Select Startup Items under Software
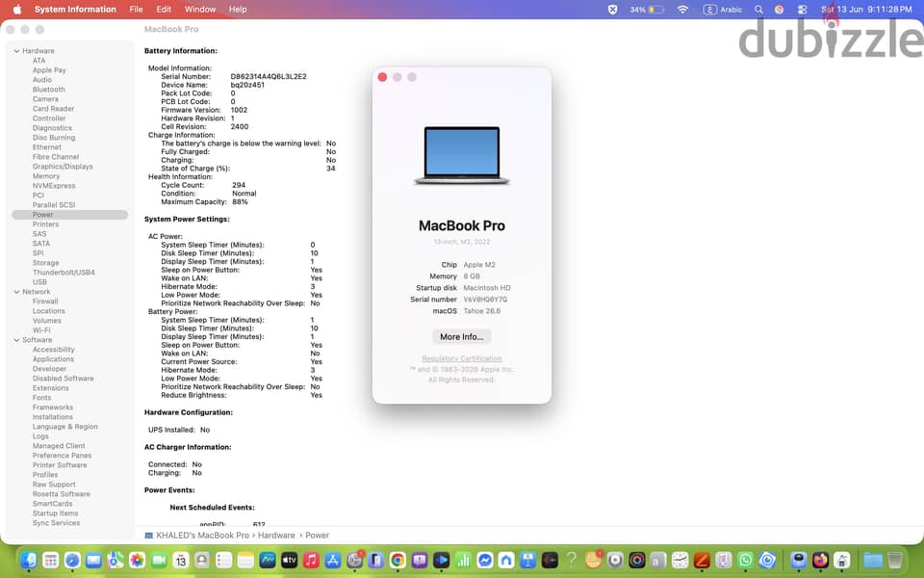Screen dimensions: 924x578 point(56,513)
